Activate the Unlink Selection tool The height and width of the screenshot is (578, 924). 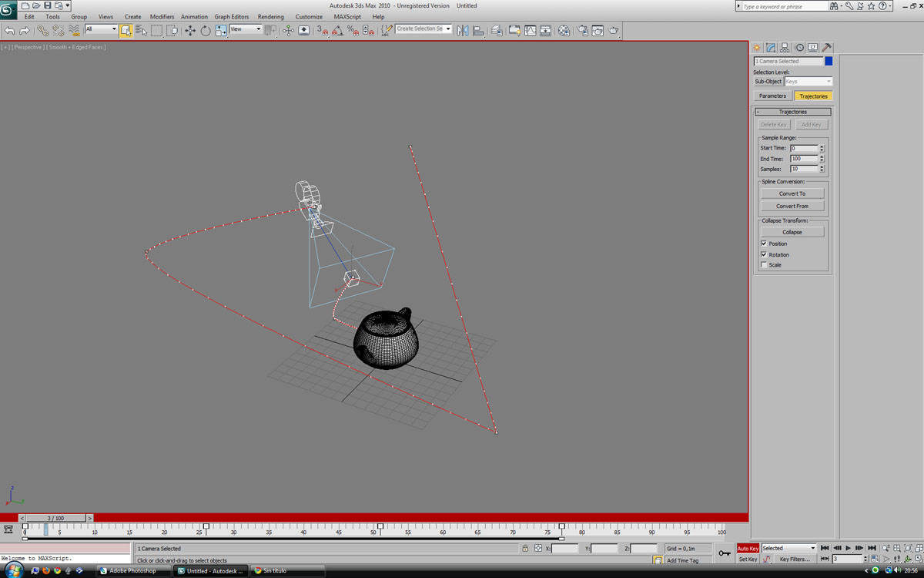point(59,30)
